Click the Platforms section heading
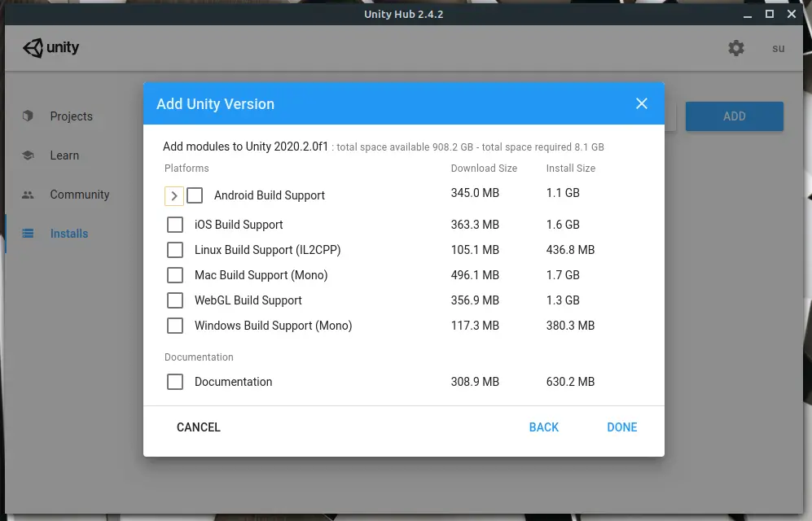Screen dimensions: 812x521 click(x=187, y=169)
